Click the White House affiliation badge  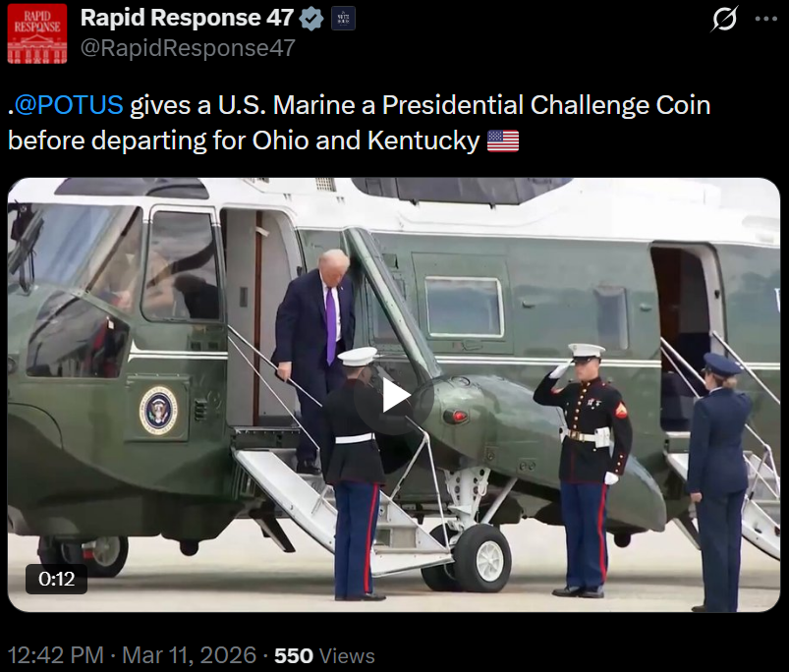coord(343,19)
